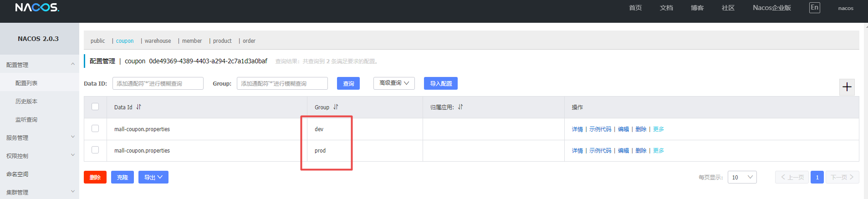
Task: Check the dev group row checkbox
Action: tap(95, 128)
